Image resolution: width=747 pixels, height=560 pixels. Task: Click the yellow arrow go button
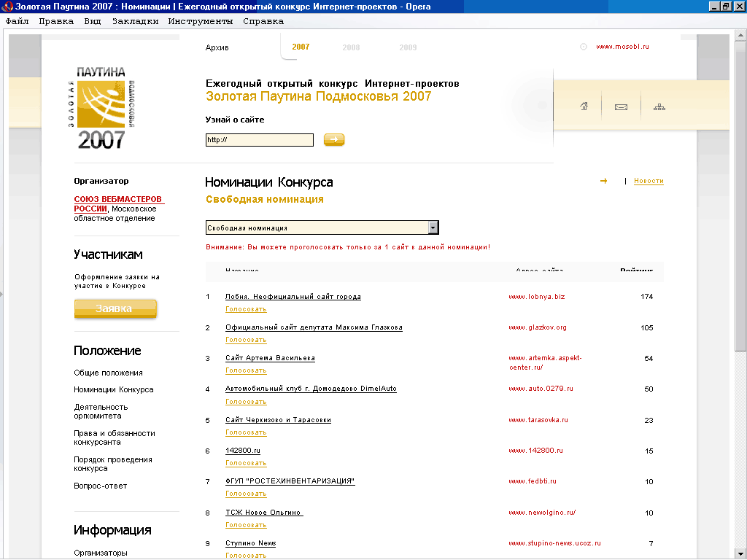[x=334, y=139]
